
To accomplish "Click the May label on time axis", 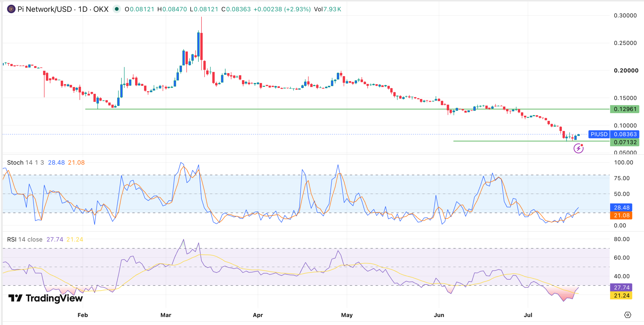I will tap(347, 315).
